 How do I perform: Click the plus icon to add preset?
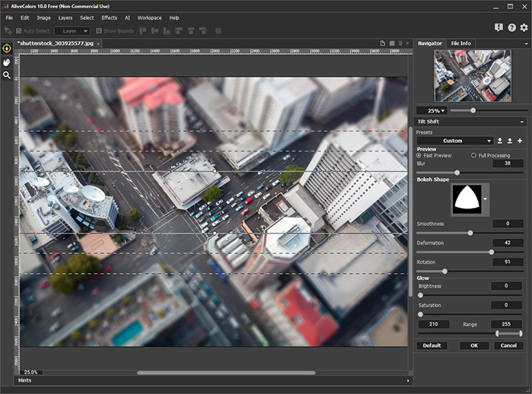coord(520,141)
